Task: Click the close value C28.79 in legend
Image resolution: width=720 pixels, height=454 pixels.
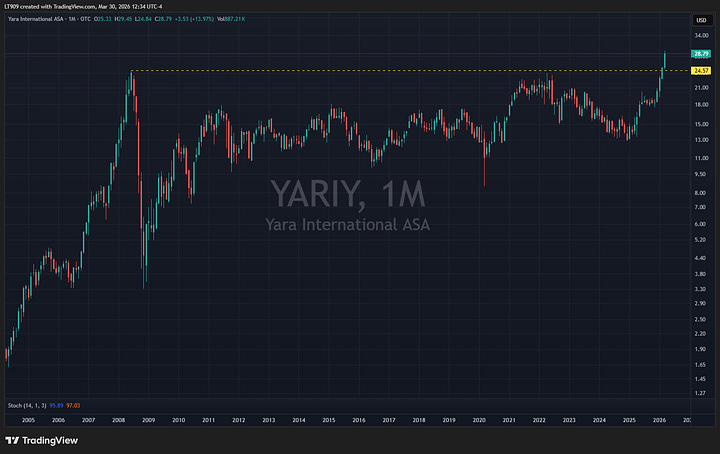Action: click(163, 19)
